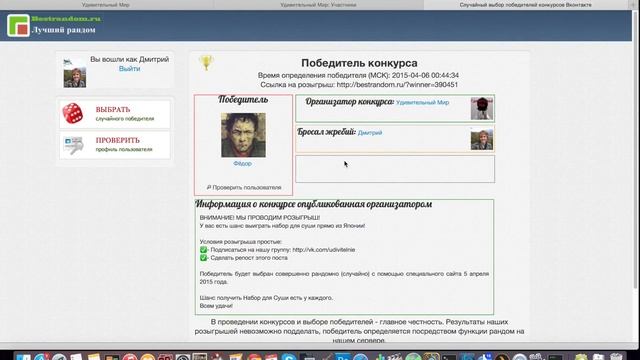The height and width of the screenshot is (360, 640).
Task: Switch to the Удивительный Мир: Участники tab
Action: 318,5
